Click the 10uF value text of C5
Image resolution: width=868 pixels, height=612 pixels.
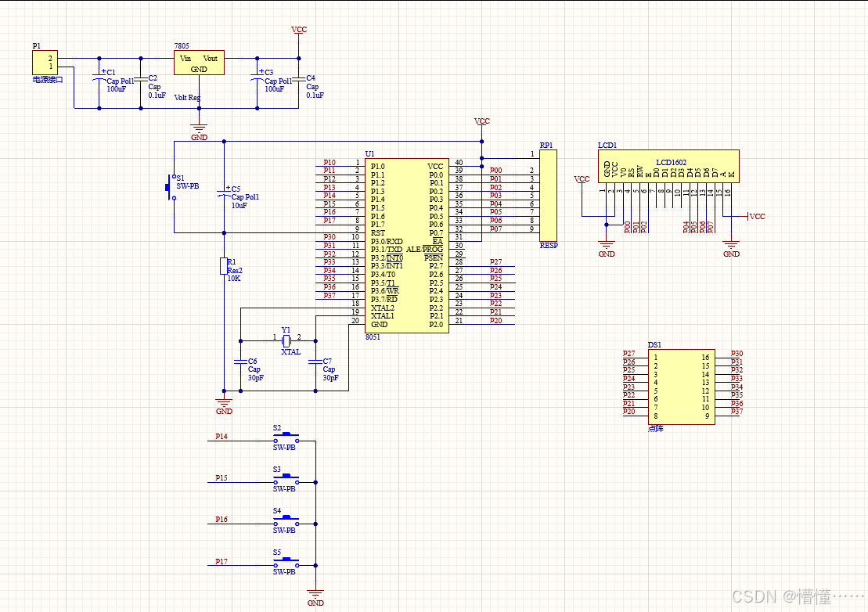click(240, 205)
